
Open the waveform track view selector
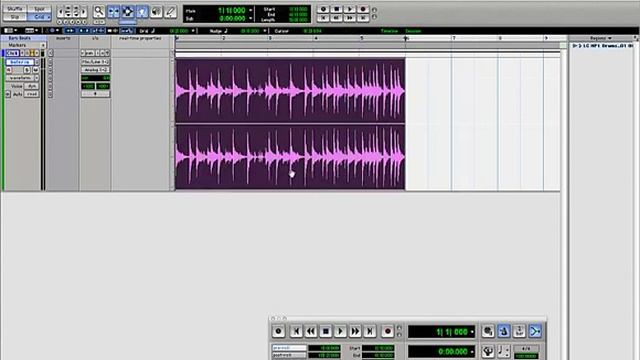22,78
